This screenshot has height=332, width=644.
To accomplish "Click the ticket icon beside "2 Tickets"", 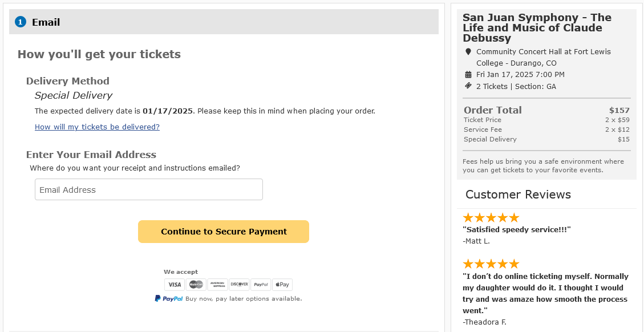I will click(x=468, y=86).
